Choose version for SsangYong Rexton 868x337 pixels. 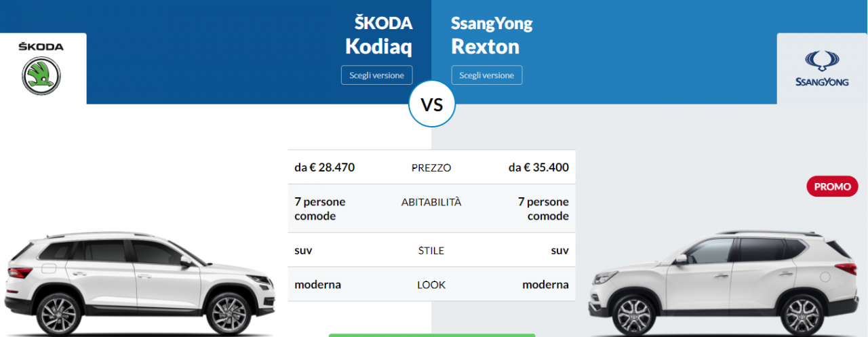tap(487, 75)
